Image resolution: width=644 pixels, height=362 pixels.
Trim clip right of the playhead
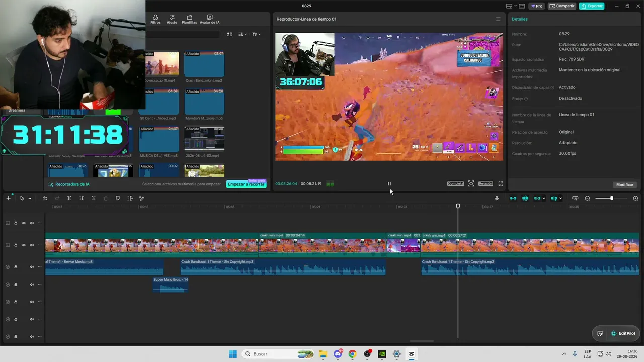(x=94, y=198)
